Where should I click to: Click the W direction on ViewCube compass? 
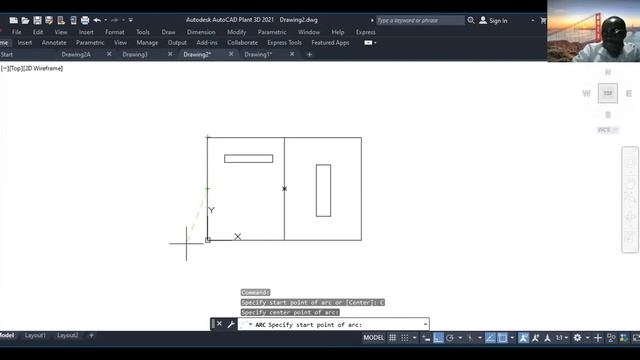pyautogui.click(x=587, y=93)
